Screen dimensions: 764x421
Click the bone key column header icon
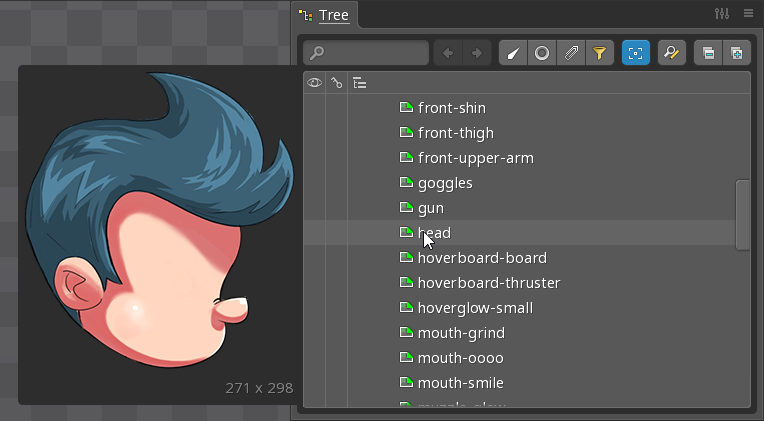pyautogui.click(x=337, y=83)
